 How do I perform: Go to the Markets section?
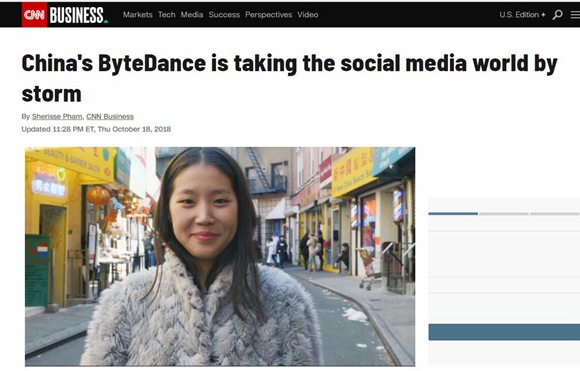pyautogui.click(x=138, y=15)
